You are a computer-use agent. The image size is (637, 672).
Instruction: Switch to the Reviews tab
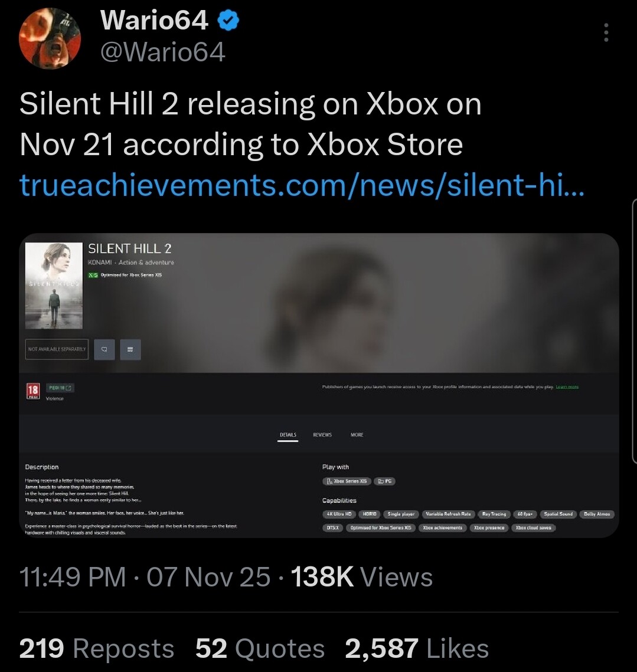coord(322,435)
